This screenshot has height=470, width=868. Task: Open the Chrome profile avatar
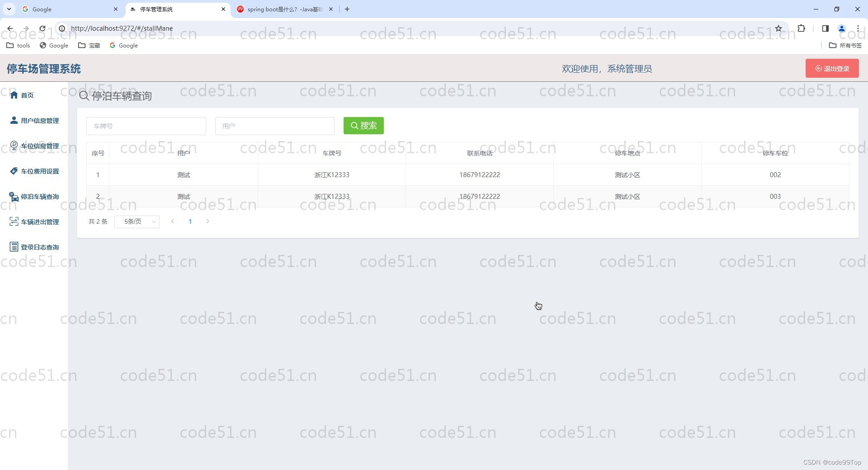(842, 28)
